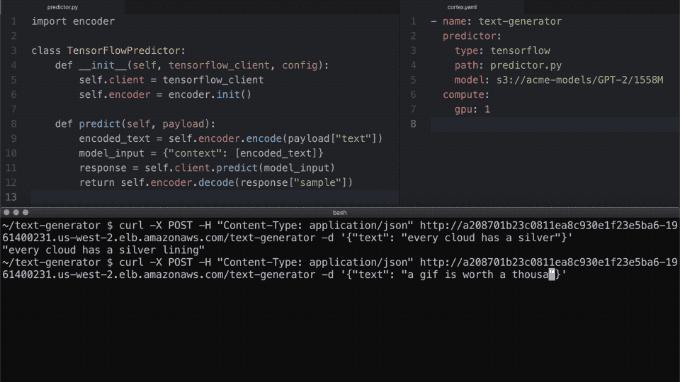Click the bash title of the terminal

click(x=340, y=213)
